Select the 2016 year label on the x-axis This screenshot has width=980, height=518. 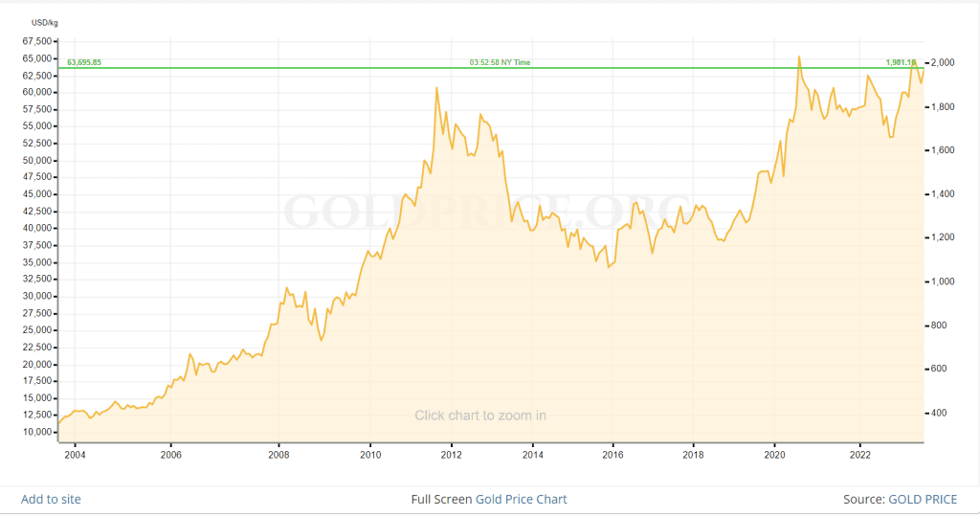coord(612,455)
